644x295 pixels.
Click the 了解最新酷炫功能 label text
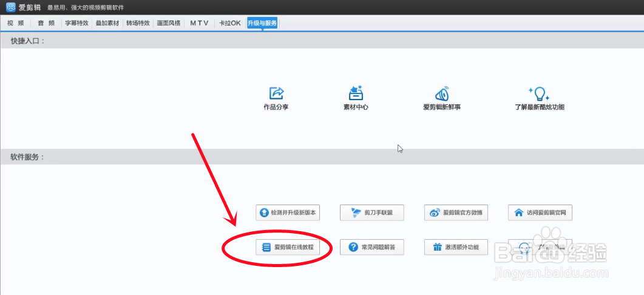(x=539, y=107)
